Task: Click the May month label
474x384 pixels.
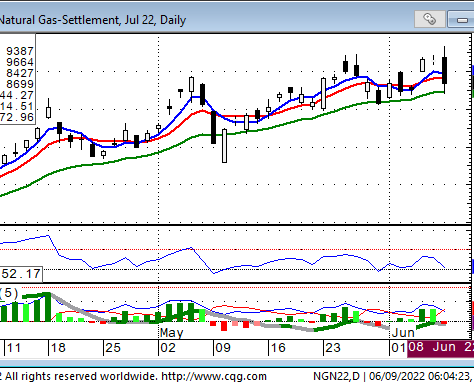Action: (x=172, y=333)
